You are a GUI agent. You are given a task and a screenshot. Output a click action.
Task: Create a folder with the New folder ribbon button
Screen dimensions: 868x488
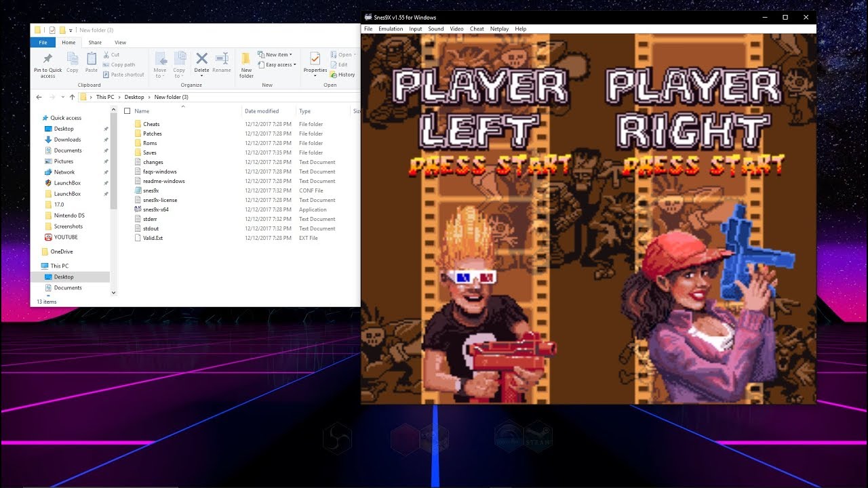point(246,64)
